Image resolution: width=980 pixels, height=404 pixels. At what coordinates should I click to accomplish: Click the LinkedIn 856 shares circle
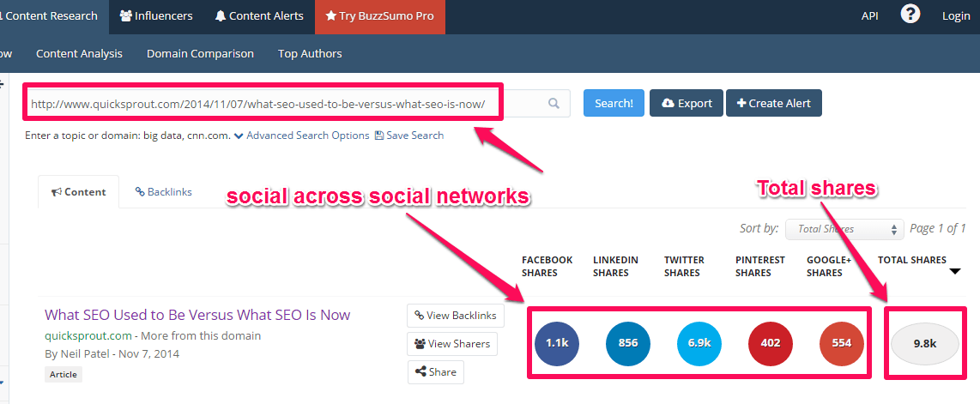point(628,343)
